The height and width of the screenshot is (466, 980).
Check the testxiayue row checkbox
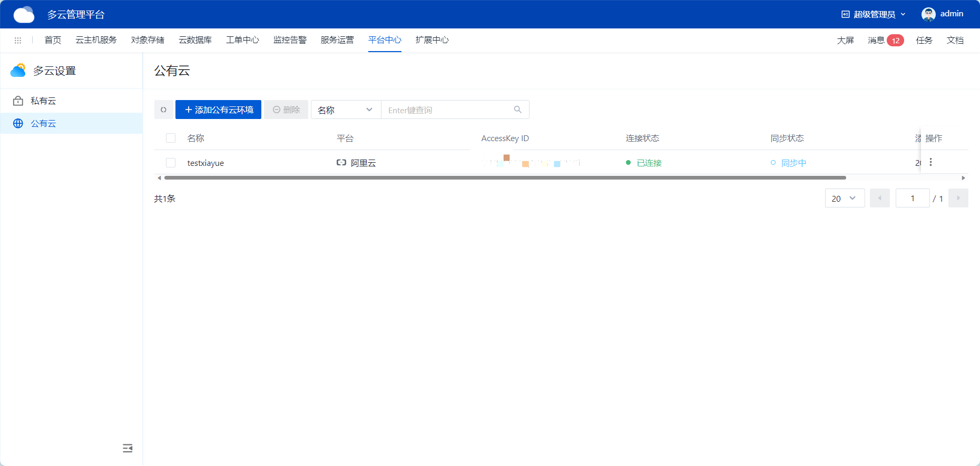click(x=171, y=163)
